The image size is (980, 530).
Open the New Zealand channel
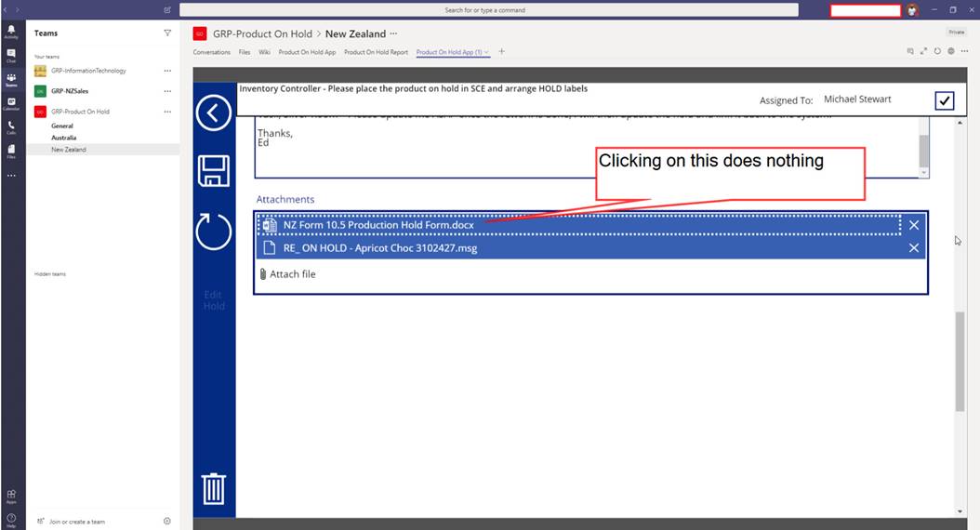point(69,150)
